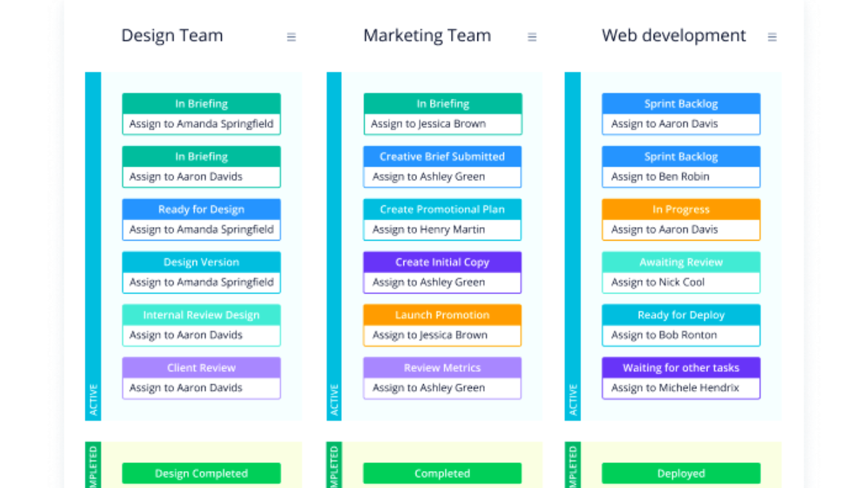
Task: Open the Create Initial Copy card
Action: [442, 272]
